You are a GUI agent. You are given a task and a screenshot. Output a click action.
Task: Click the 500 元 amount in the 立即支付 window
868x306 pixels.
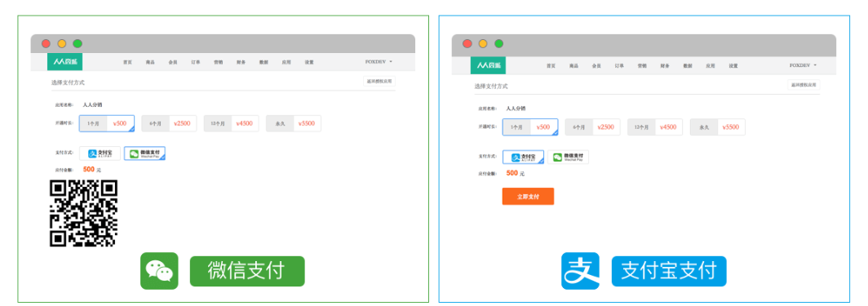point(515,173)
